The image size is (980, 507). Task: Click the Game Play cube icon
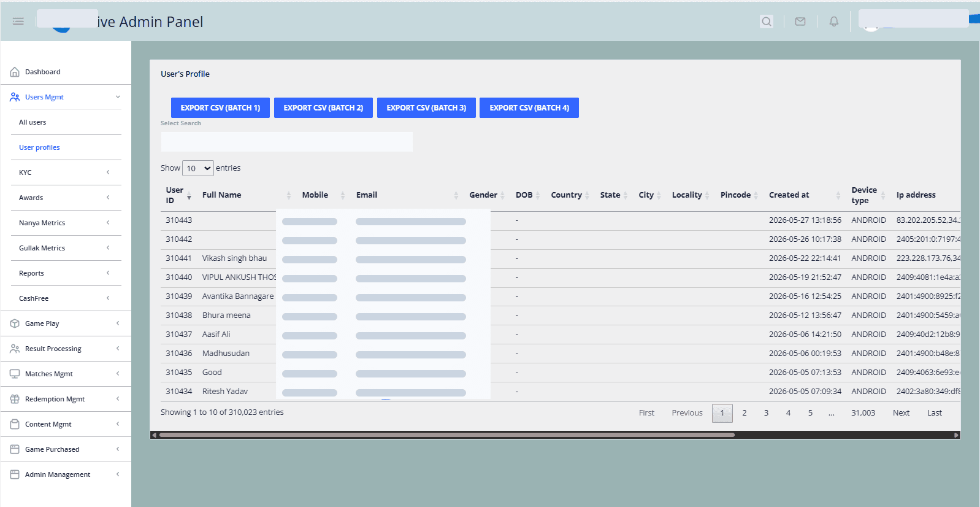[15, 323]
